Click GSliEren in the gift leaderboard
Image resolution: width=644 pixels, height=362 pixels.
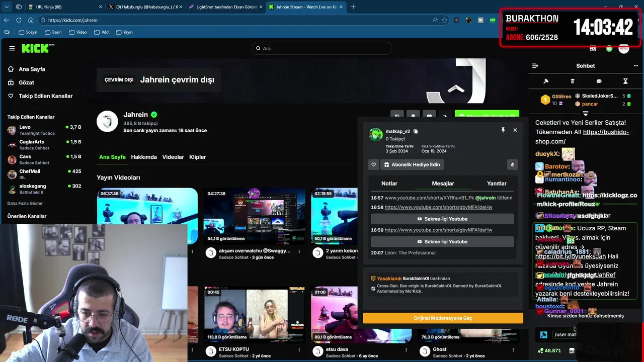(x=561, y=97)
